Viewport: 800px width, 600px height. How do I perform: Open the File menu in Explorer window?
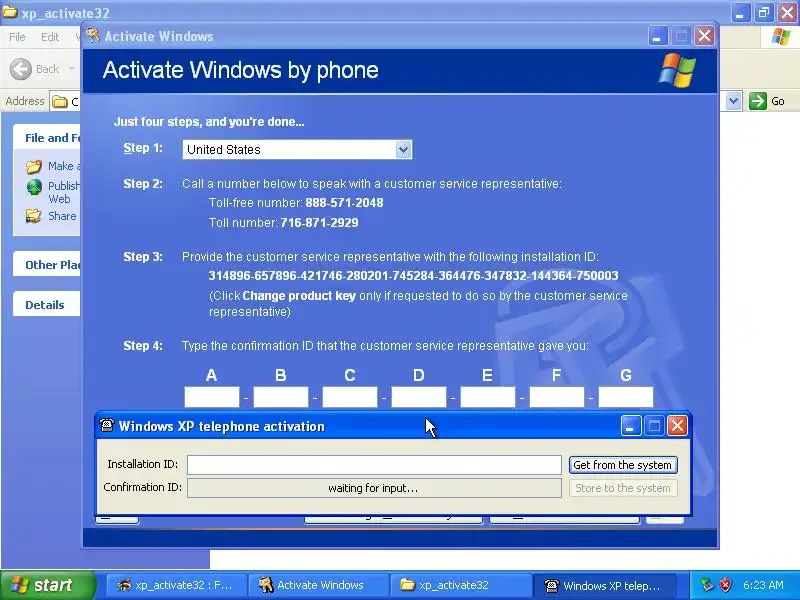17,37
